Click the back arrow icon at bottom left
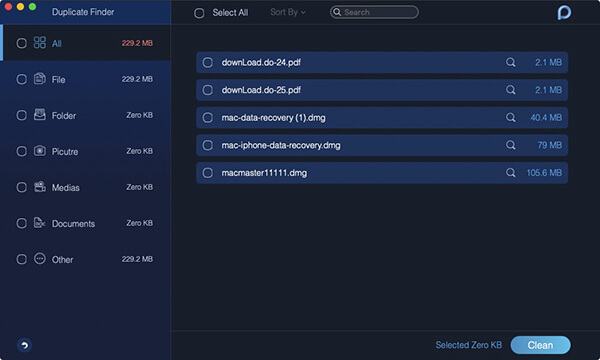 point(24,345)
